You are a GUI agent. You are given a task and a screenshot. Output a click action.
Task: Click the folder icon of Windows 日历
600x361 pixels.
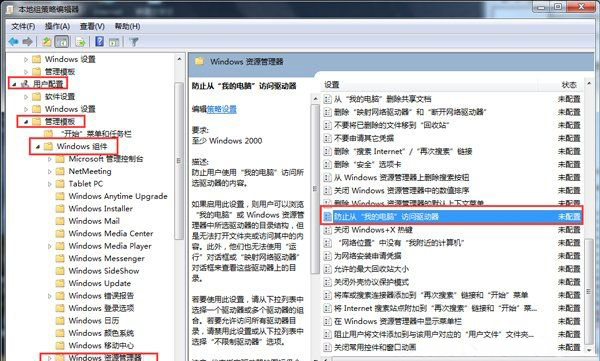pos(60,320)
